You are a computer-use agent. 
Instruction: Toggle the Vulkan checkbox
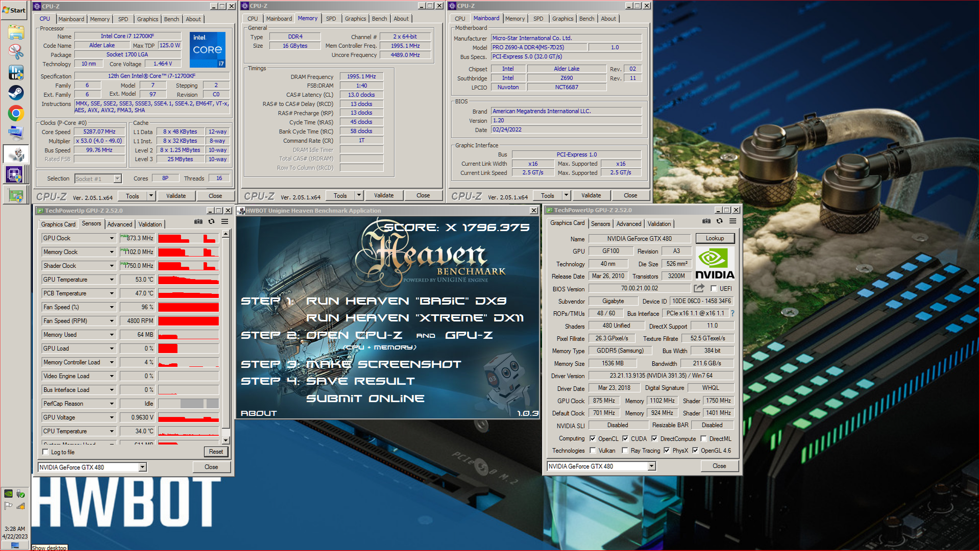(593, 450)
